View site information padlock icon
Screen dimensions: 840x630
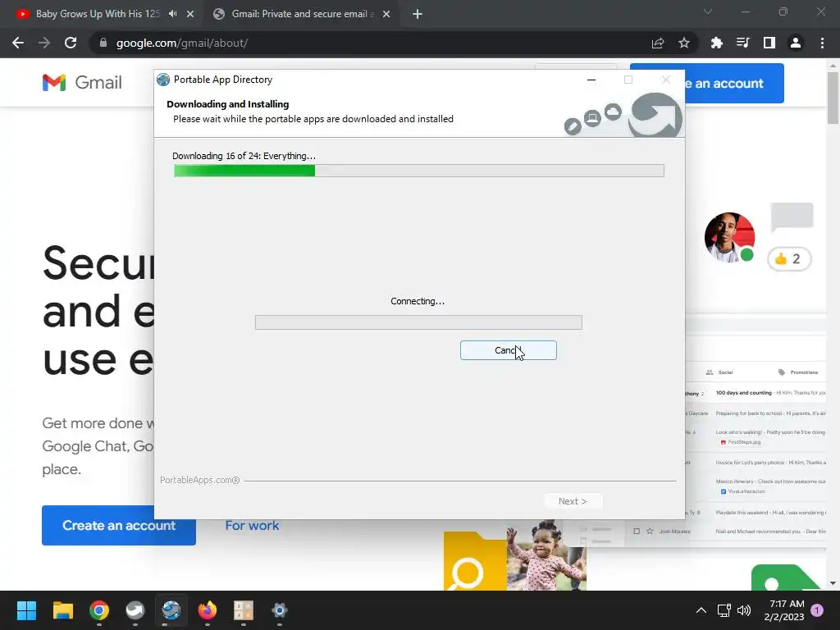pos(103,43)
